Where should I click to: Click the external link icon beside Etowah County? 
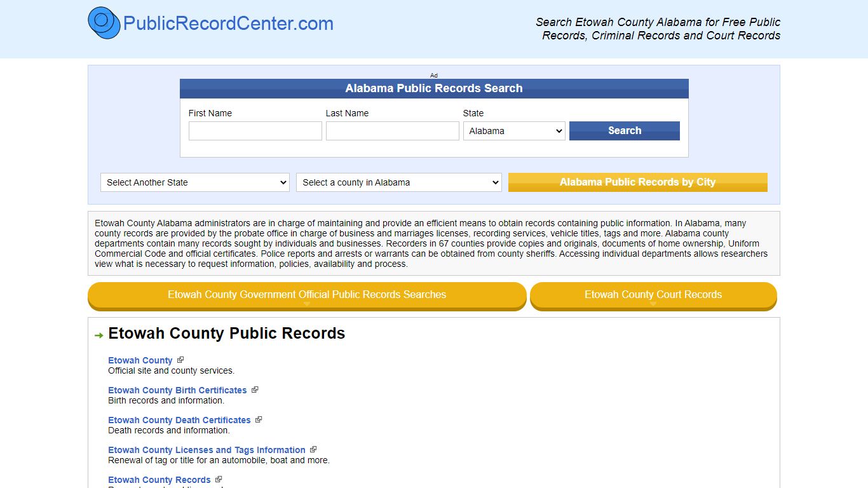pyautogui.click(x=180, y=359)
